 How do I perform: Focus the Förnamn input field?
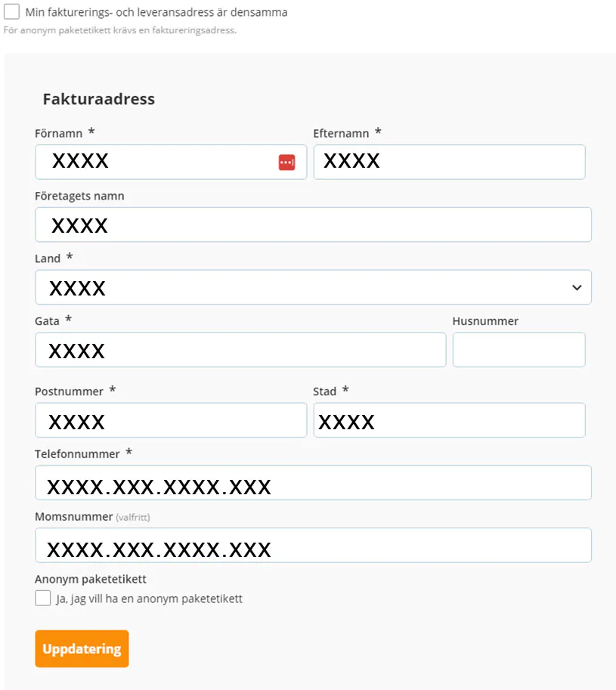pyautogui.click(x=171, y=162)
